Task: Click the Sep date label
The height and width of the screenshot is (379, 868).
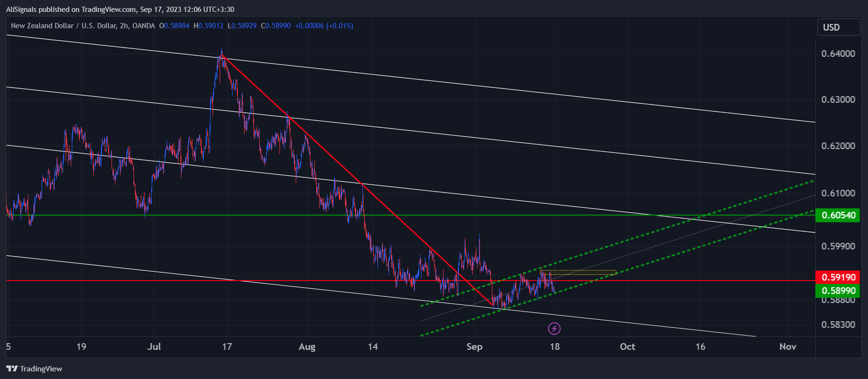Action: click(x=474, y=347)
